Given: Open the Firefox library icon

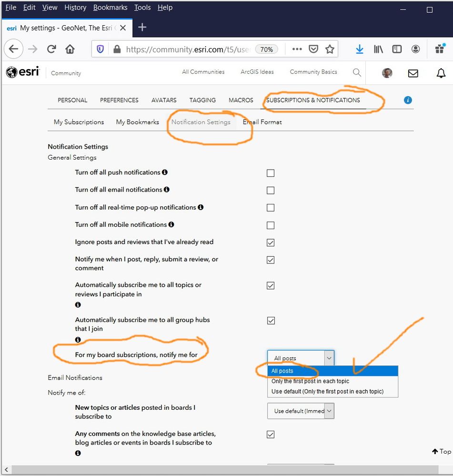Looking at the screenshot, I should pos(378,49).
